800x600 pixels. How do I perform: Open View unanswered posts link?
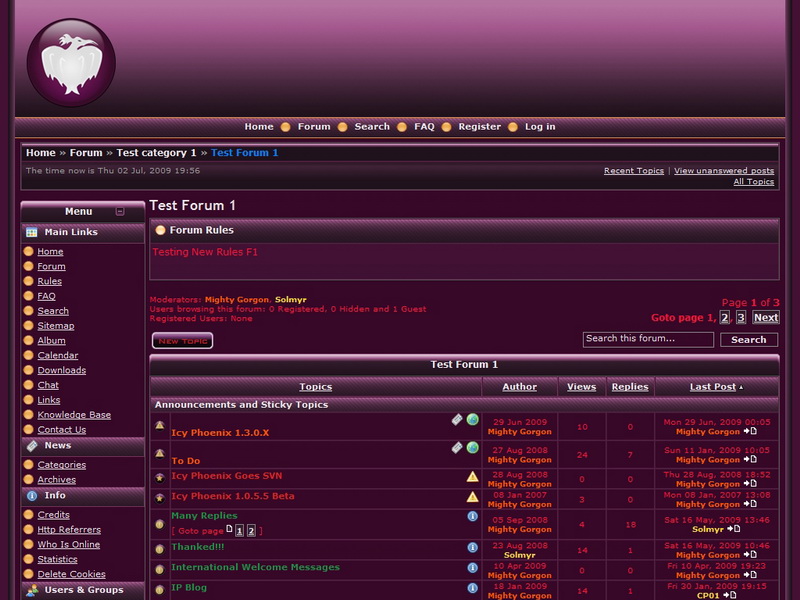pos(723,171)
